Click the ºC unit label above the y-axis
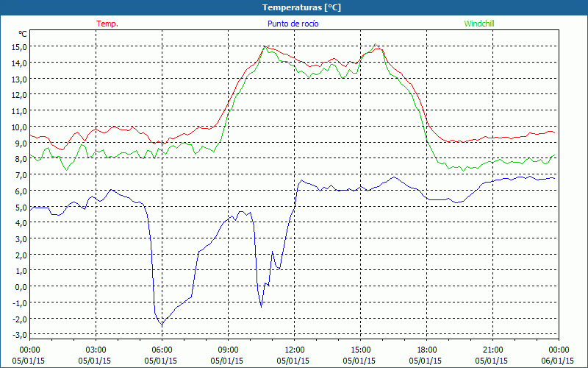This screenshot has width=588, height=368. point(23,34)
